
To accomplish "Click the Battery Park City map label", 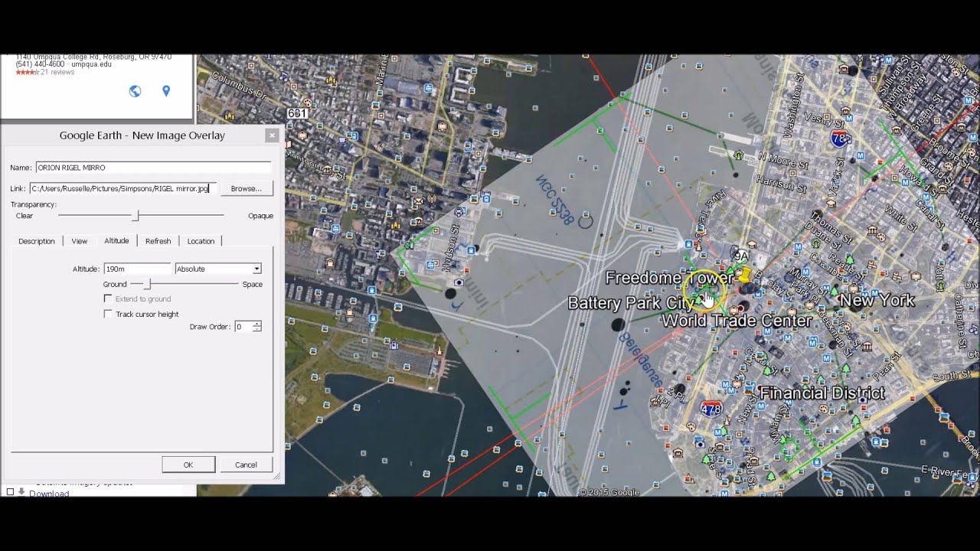I will pos(631,303).
